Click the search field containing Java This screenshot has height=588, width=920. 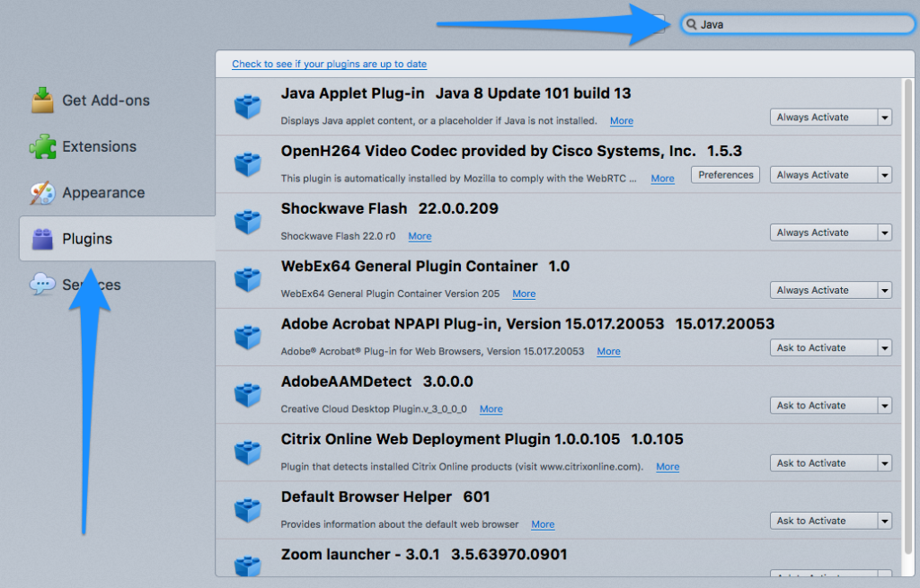798,24
